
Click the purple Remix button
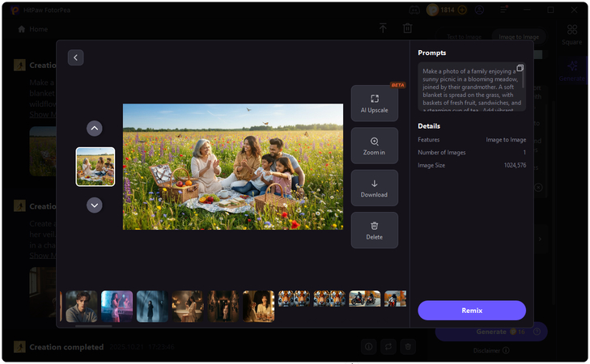point(472,311)
